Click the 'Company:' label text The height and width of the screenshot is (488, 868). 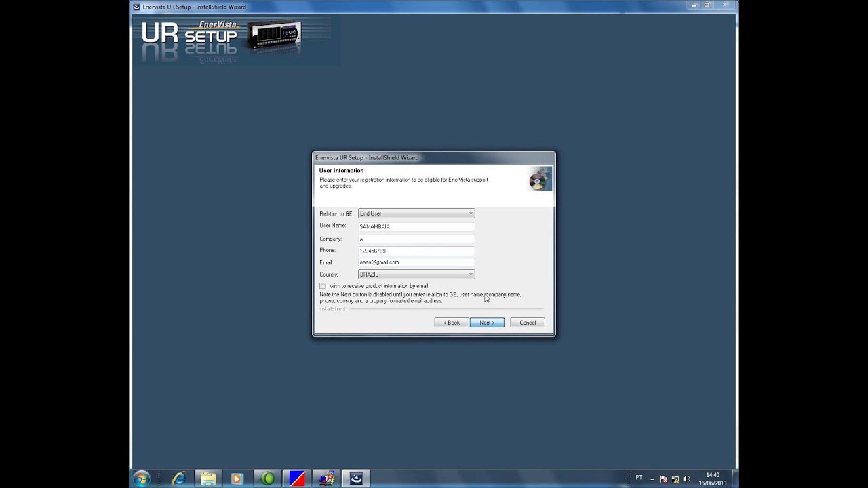[330, 239]
